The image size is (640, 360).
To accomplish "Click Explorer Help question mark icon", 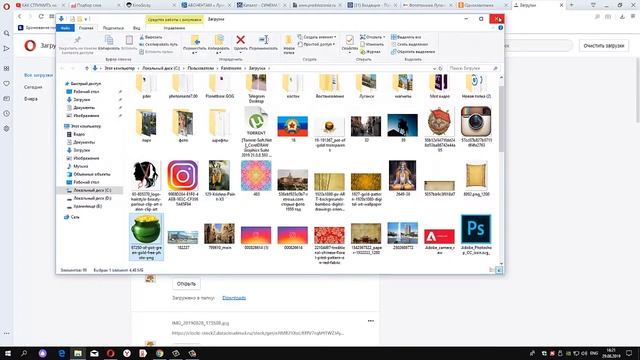I will [500, 28].
